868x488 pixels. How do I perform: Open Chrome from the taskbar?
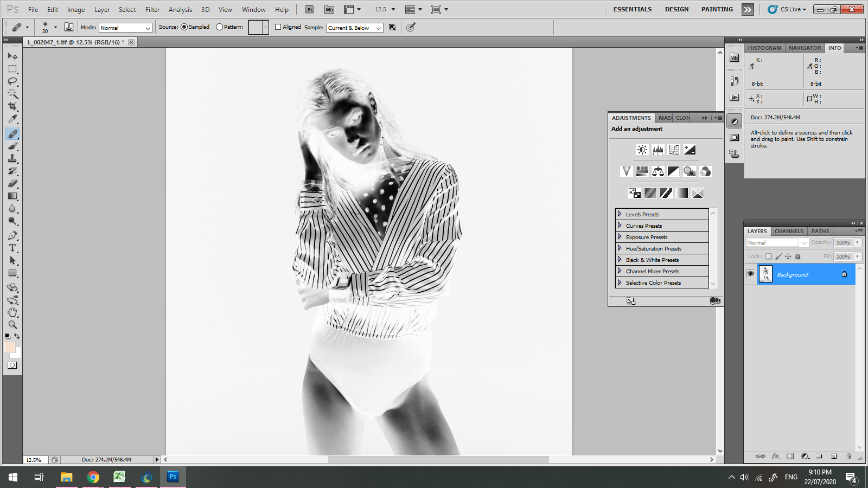pos(93,477)
